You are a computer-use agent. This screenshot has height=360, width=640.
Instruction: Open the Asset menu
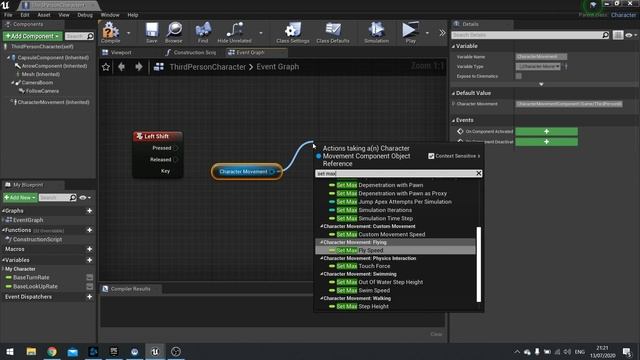[x=44, y=15]
